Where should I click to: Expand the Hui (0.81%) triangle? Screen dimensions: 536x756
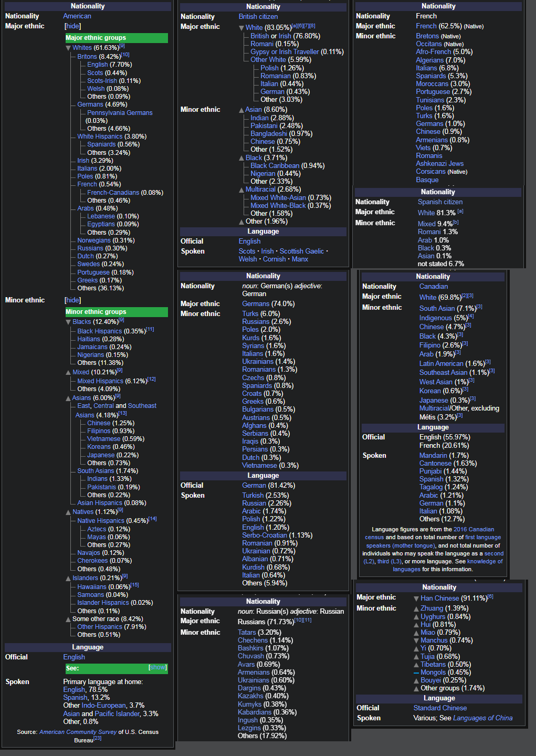[416, 625]
